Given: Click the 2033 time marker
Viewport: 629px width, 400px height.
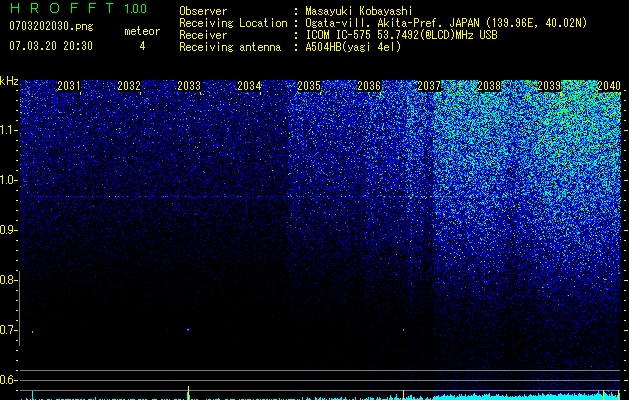Looking at the screenshot, I should 189,86.
